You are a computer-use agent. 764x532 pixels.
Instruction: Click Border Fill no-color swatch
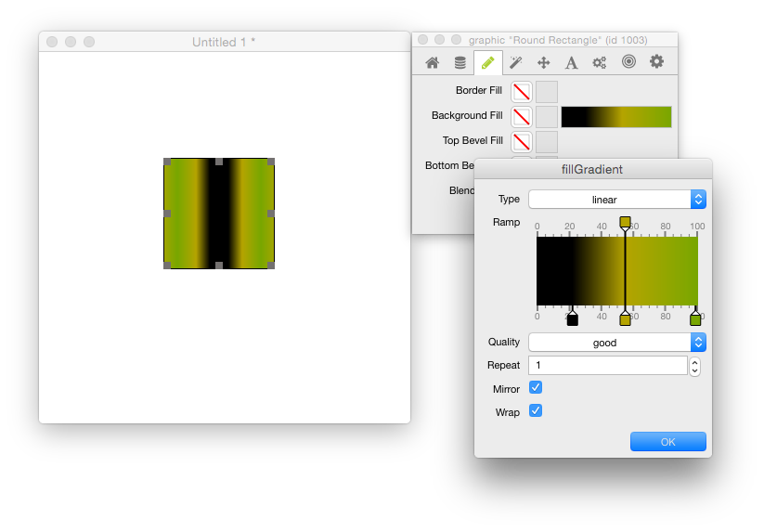point(522,92)
